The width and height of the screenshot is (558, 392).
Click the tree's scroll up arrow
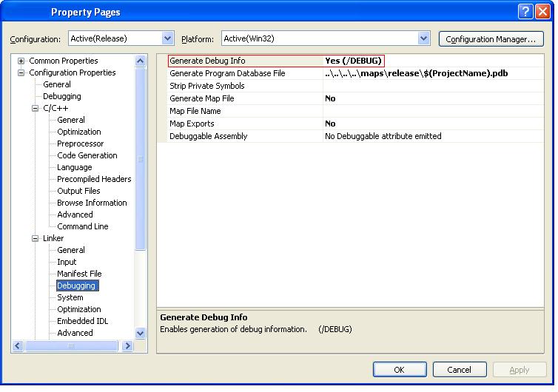140,61
